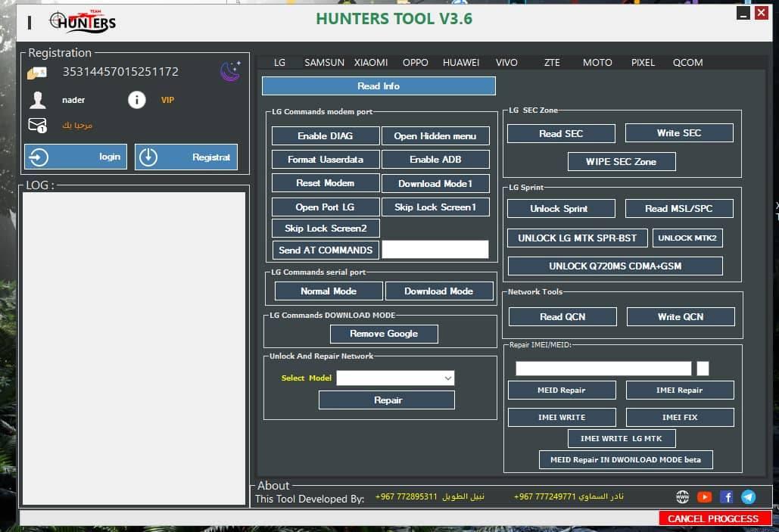
Task: Switch to the OPPO tab
Action: (416, 63)
